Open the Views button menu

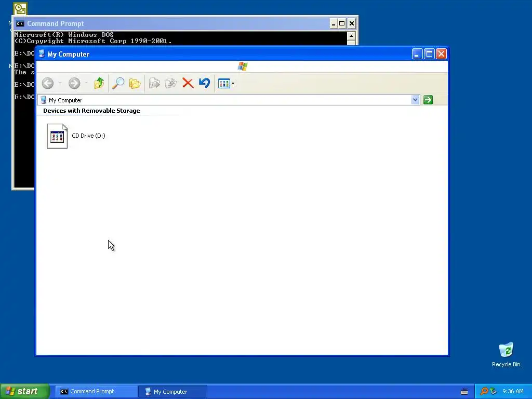tap(227, 84)
